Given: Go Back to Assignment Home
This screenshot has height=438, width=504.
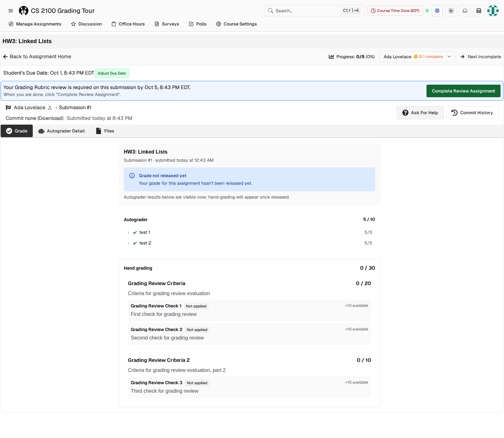Looking at the screenshot, I should click(x=37, y=57).
